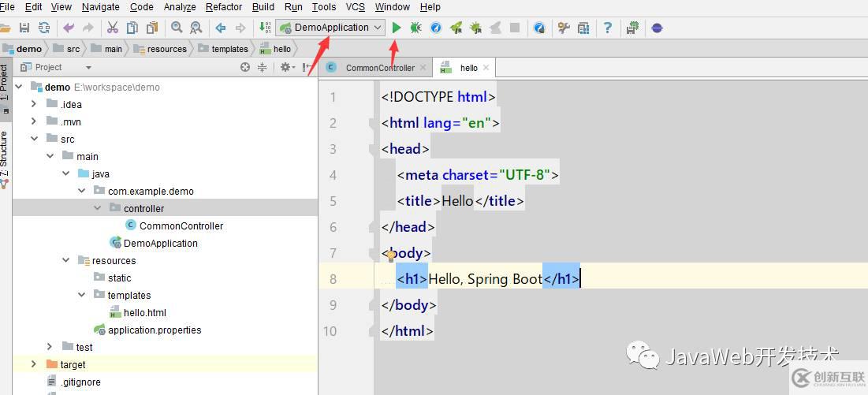Open settings with the wrench icon
The image size is (868, 395).
pyautogui.click(x=564, y=28)
